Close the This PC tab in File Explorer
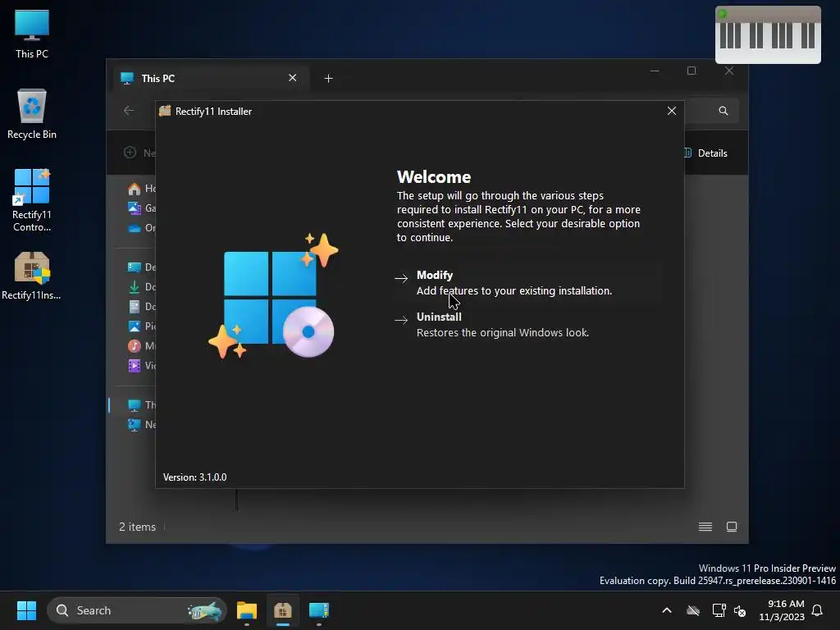Image resolution: width=840 pixels, height=630 pixels. point(293,78)
